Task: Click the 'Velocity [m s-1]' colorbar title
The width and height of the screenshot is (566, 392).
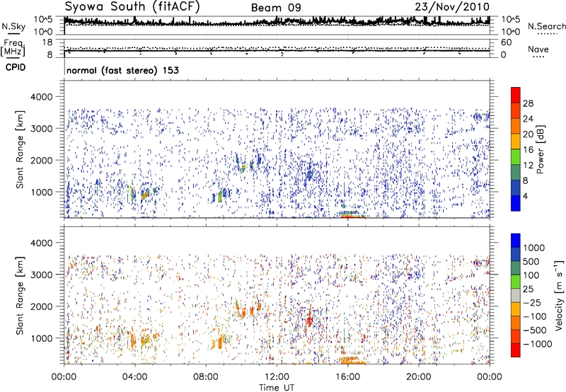Action: (x=559, y=295)
